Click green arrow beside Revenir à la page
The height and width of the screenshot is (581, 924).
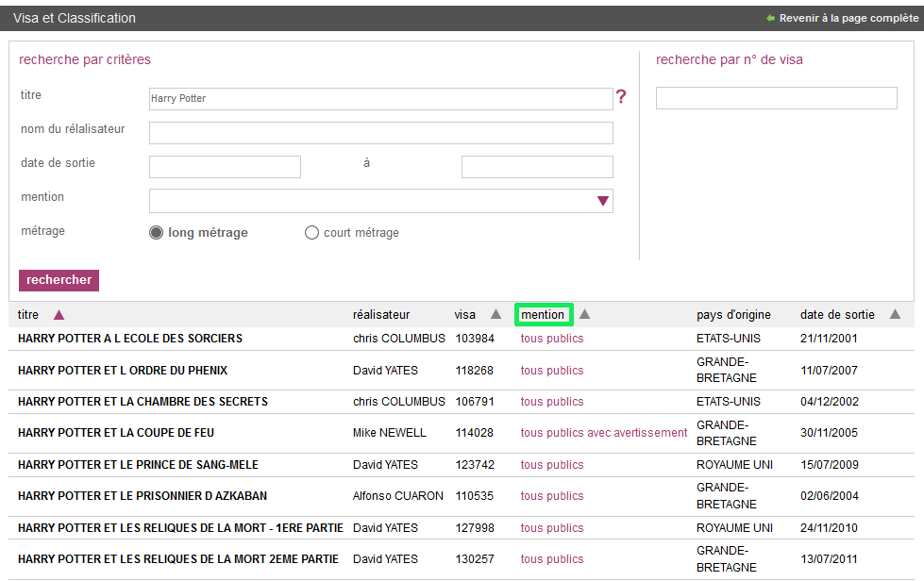pos(770,19)
